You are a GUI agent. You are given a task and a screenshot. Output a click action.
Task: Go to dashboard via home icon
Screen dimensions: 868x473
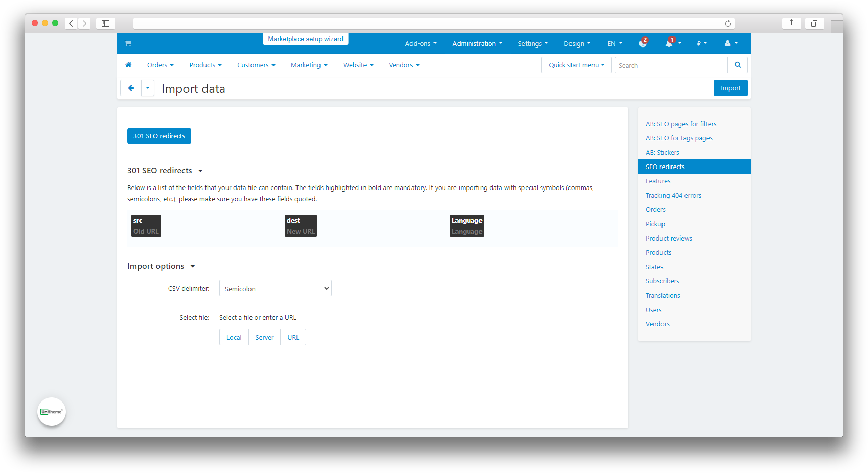point(128,65)
